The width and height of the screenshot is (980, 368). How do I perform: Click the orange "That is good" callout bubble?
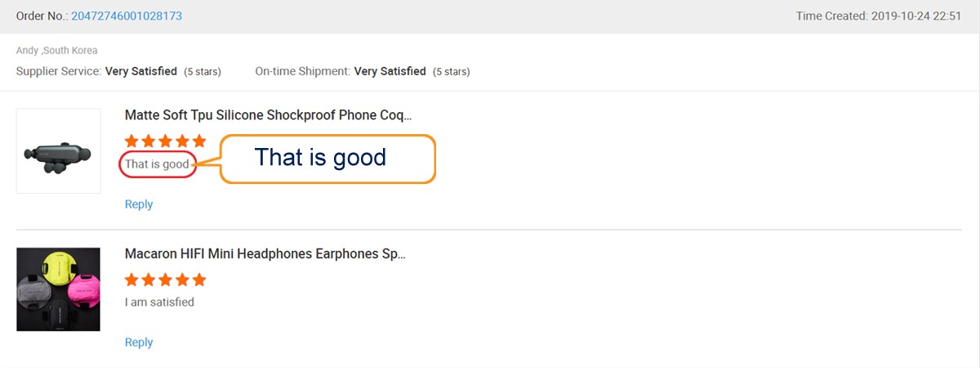tap(327, 158)
